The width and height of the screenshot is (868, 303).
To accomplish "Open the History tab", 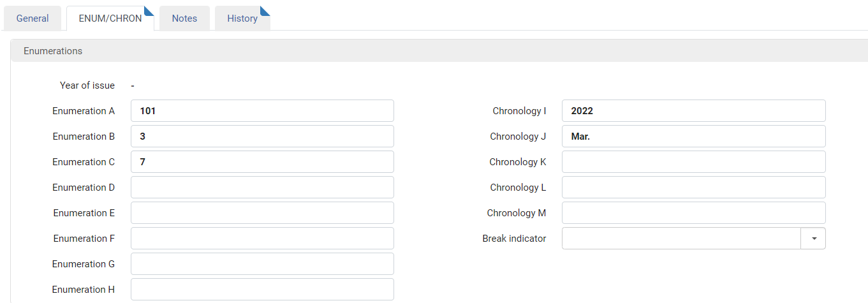I will [x=242, y=18].
